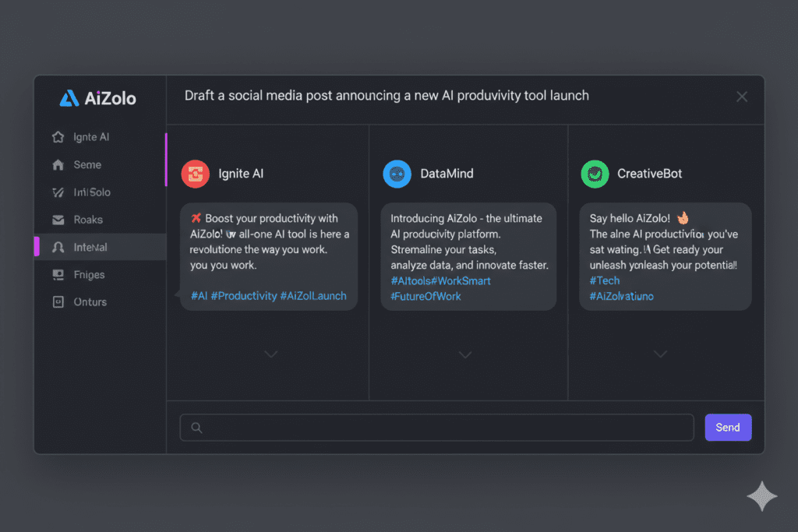Image resolution: width=798 pixels, height=532 pixels.
Task: Expand the CreativeBot response chevron
Action: point(660,354)
